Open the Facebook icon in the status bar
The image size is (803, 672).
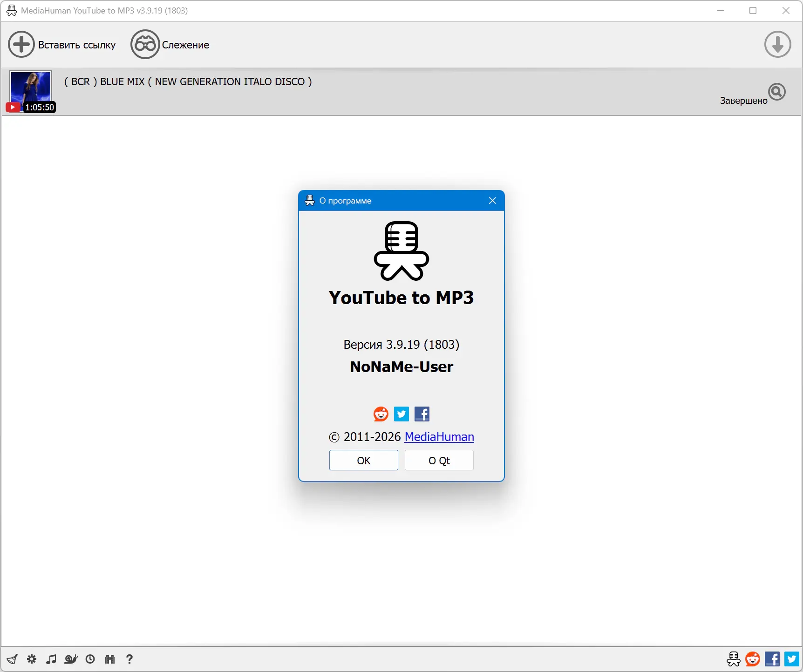click(772, 659)
